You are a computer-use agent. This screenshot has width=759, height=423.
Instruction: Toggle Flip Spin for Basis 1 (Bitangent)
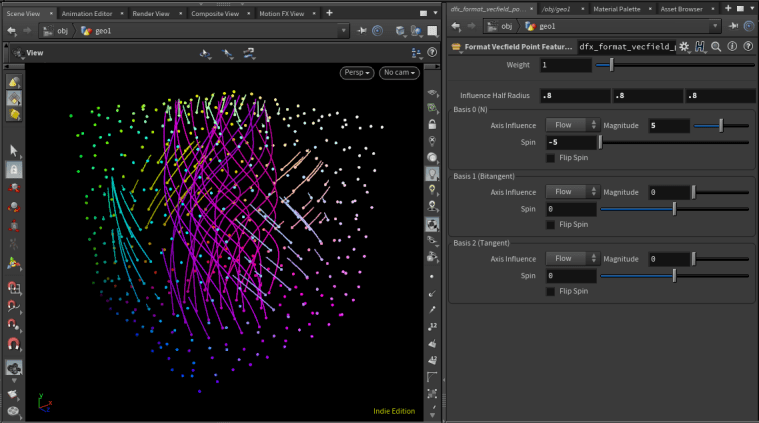point(551,225)
